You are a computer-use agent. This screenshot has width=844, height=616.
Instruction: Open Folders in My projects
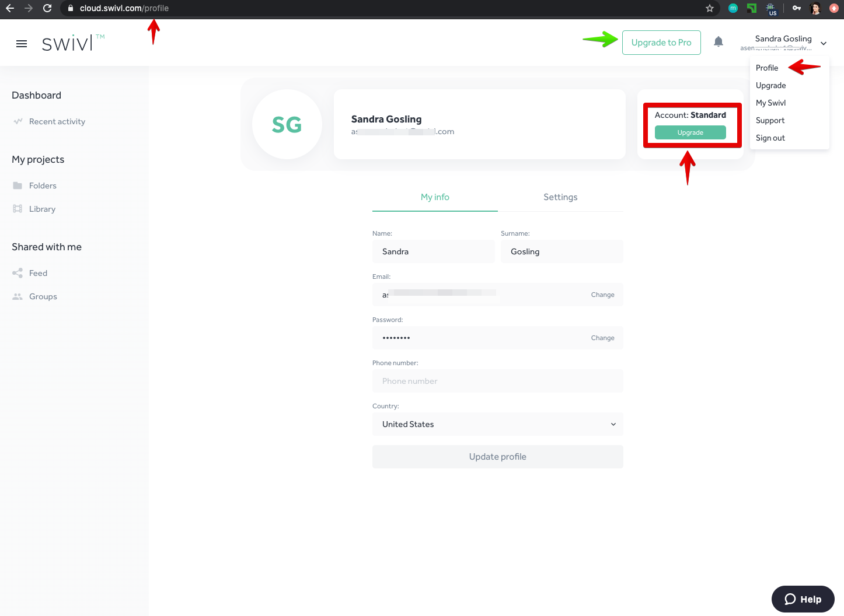[43, 185]
